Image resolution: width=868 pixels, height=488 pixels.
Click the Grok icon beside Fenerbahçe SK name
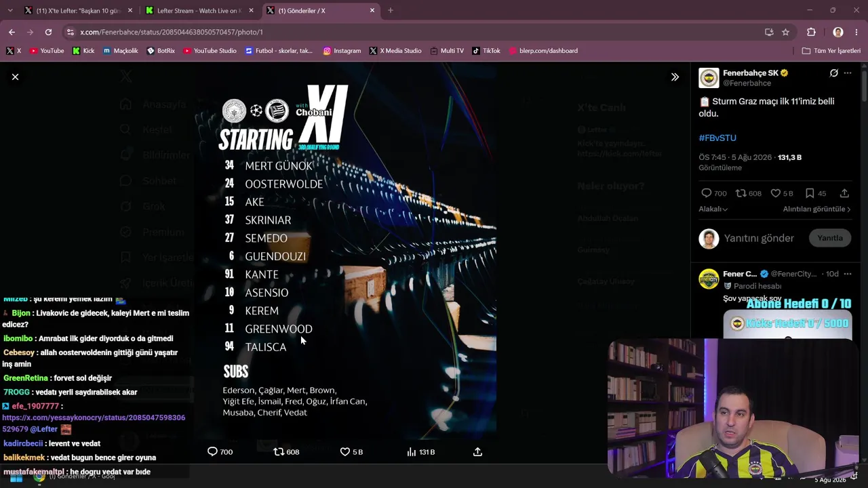(834, 73)
